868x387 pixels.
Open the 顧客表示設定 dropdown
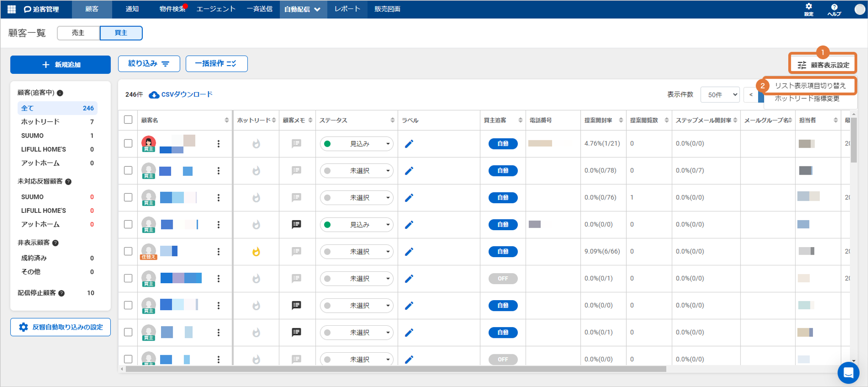(x=823, y=65)
